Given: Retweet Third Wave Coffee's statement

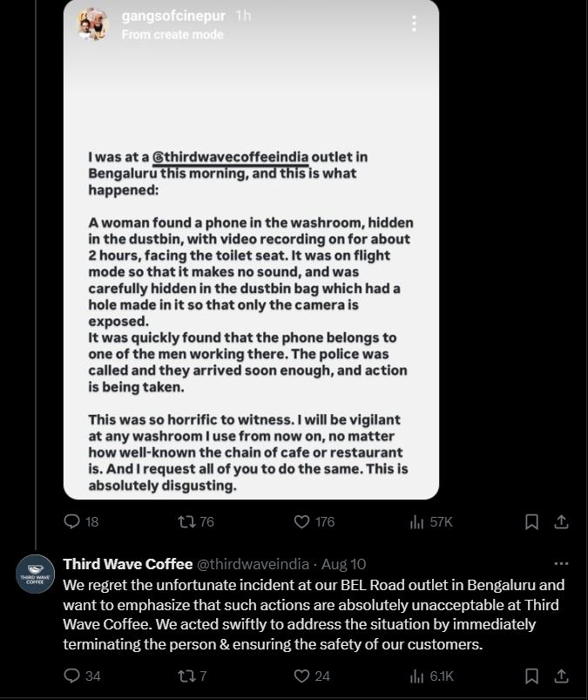Looking at the screenshot, I should [x=186, y=676].
